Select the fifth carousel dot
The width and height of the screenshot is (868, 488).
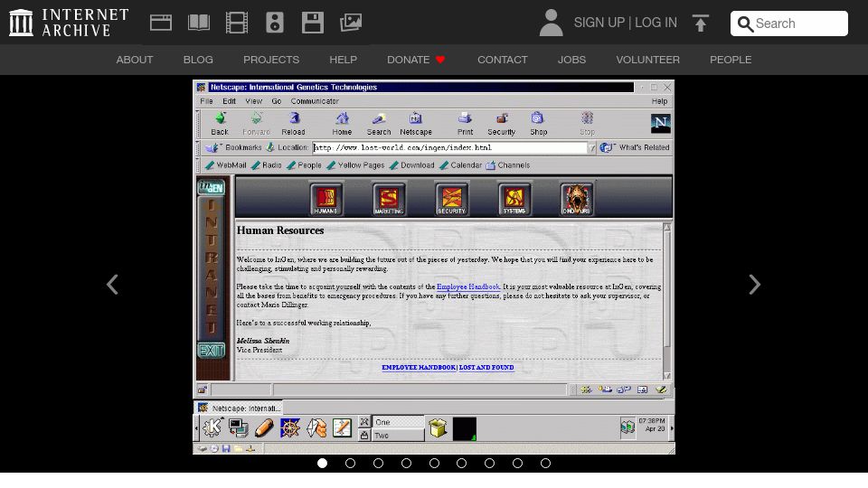[x=434, y=463]
